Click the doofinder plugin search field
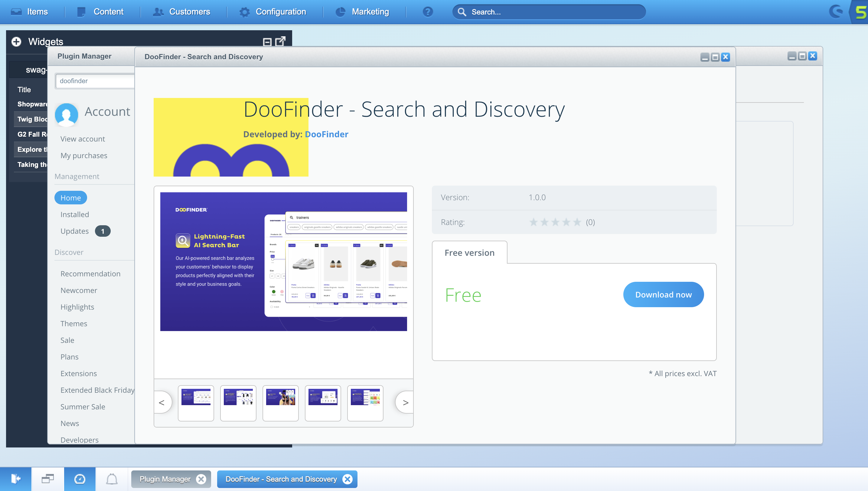This screenshot has height=491, width=868. [95, 81]
